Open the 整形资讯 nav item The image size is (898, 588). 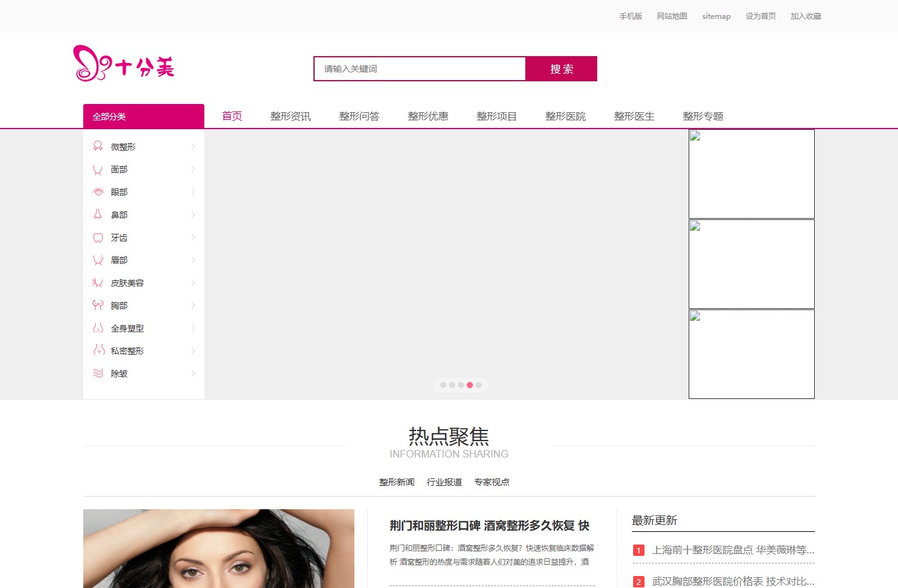[x=291, y=116]
